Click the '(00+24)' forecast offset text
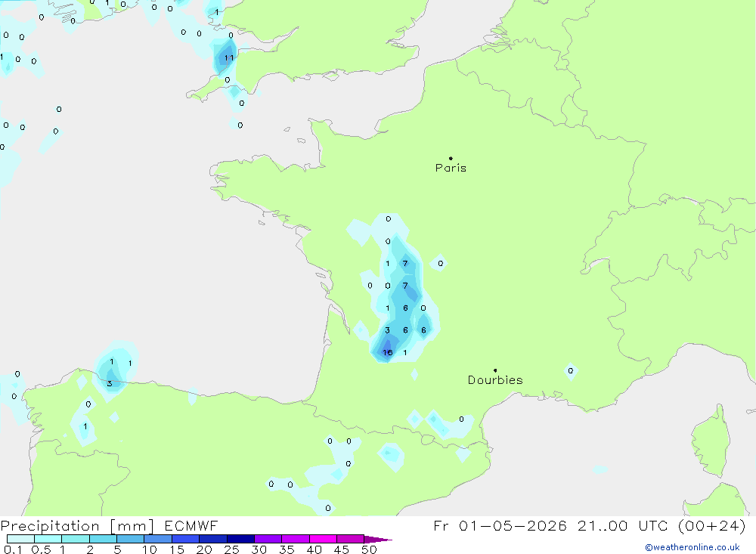Viewport: 756px width, 554px height. point(711,525)
